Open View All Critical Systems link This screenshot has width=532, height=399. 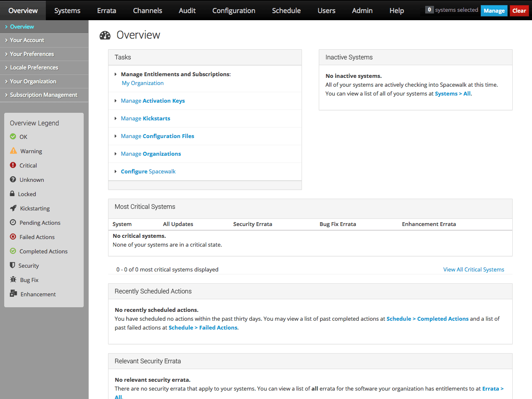(x=474, y=269)
